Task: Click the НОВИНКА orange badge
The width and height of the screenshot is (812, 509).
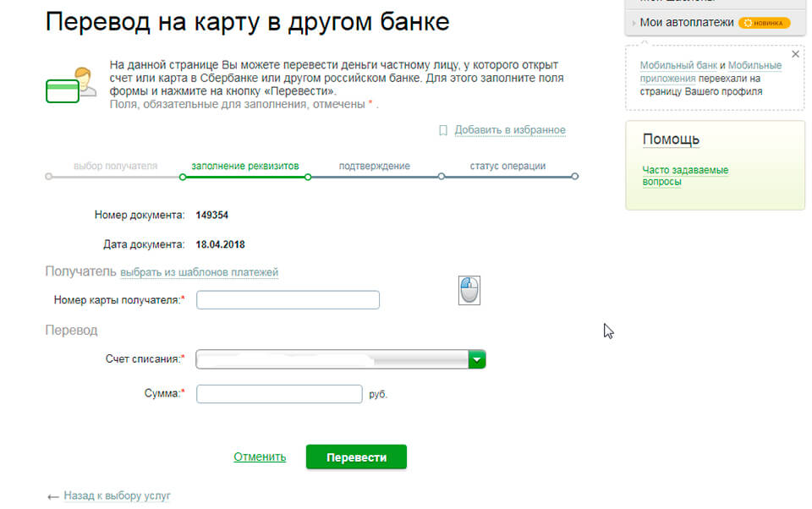Action: pyautogui.click(x=765, y=23)
